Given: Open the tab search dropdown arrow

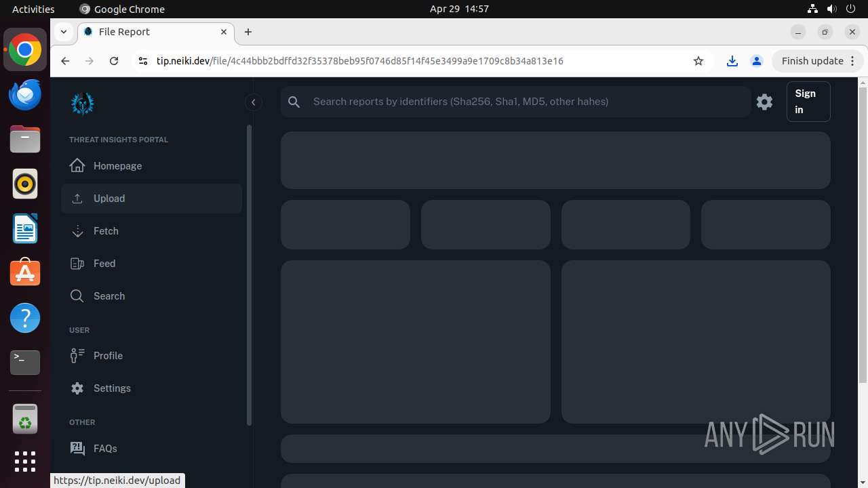Looking at the screenshot, I should pyautogui.click(x=63, y=32).
